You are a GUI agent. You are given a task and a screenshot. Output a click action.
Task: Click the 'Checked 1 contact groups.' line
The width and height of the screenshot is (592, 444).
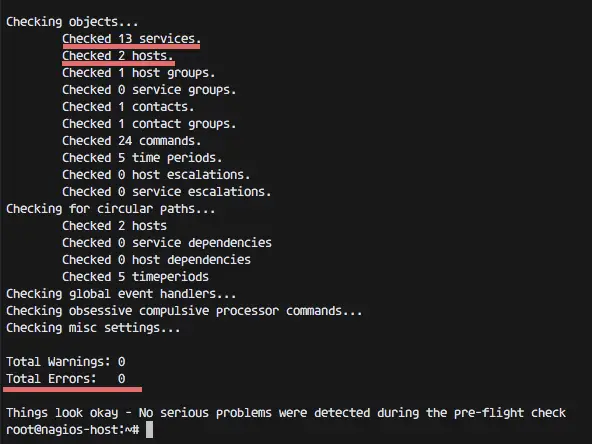[149, 124]
